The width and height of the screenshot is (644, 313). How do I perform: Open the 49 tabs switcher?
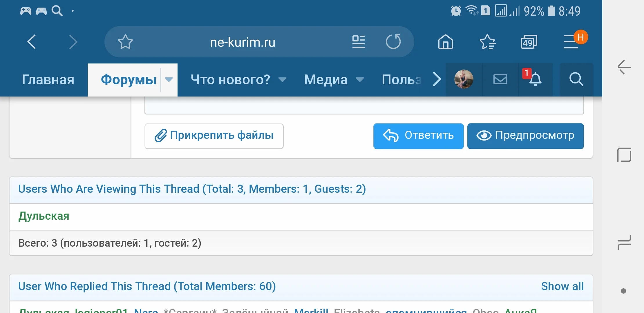pyautogui.click(x=529, y=42)
